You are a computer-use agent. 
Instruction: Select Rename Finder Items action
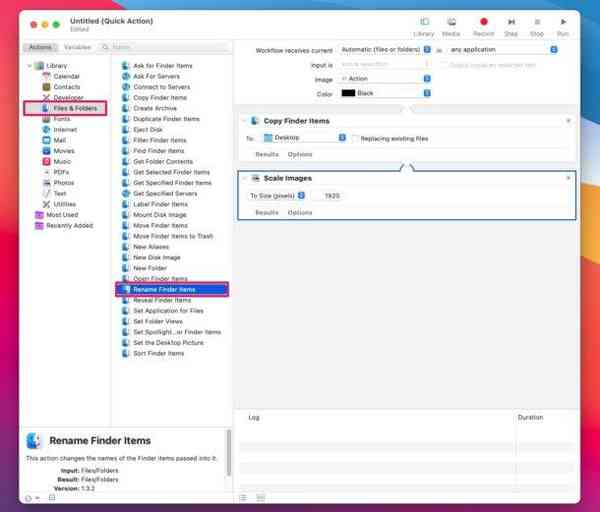[172, 289]
